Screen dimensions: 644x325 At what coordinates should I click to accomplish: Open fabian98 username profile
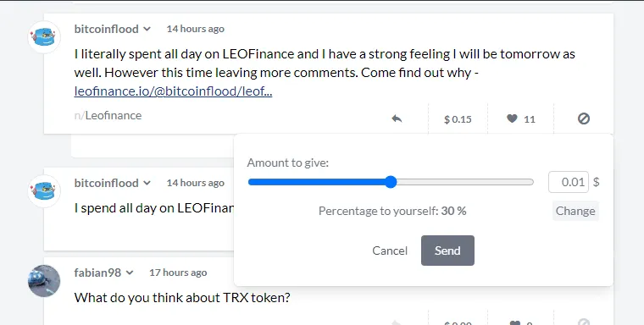tap(97, 273)
